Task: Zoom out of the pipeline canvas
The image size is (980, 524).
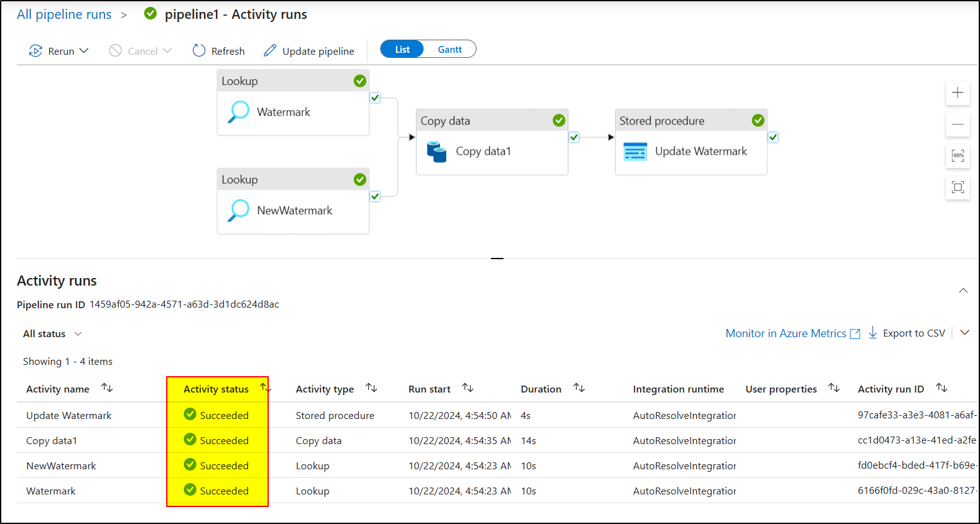Action: [x=957, y=124]
